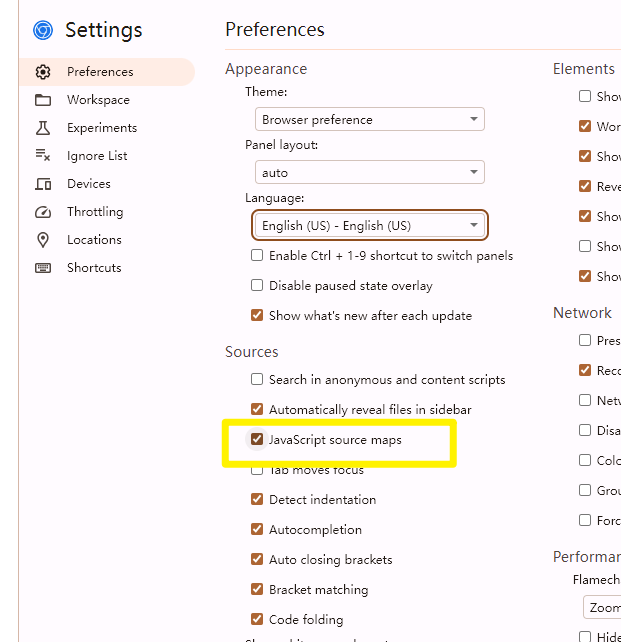Click the Ignore List icon
621x642 pixels.
[x=43, y=156]
